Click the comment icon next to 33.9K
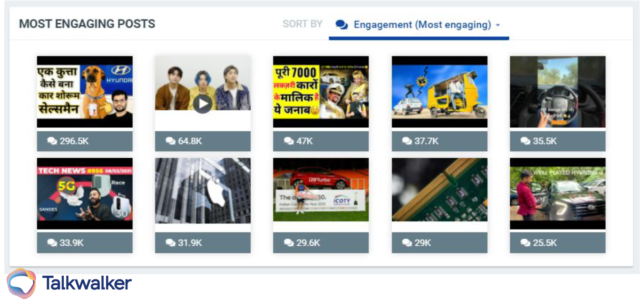This screenshot has height=308, width=644. tap(52, 243)
